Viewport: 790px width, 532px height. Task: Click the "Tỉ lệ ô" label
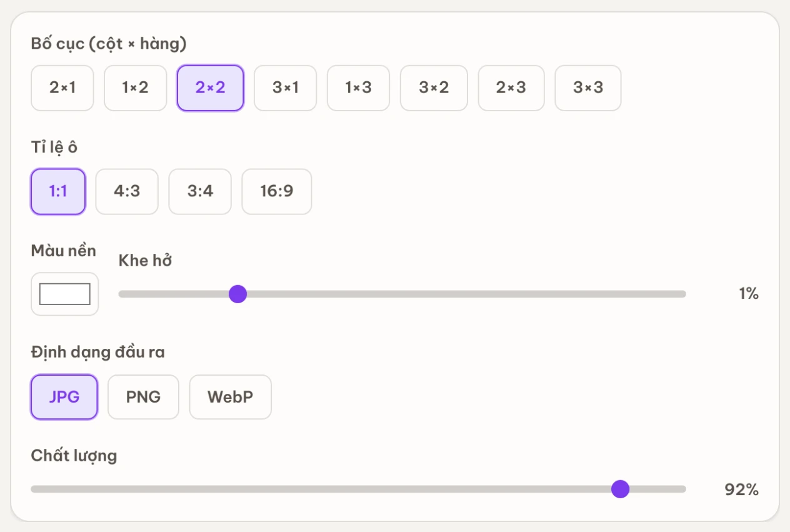(54, 148)
